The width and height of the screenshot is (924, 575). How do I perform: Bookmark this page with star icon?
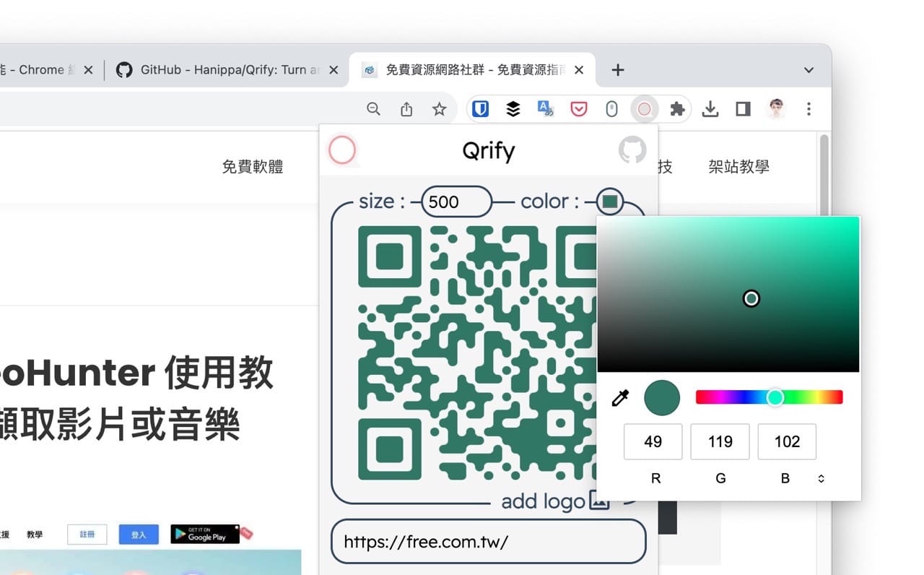click(439, 109)
